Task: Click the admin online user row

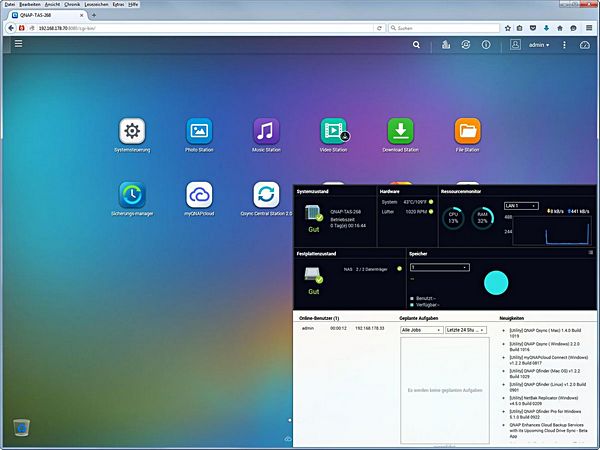Action: (343, 328)
